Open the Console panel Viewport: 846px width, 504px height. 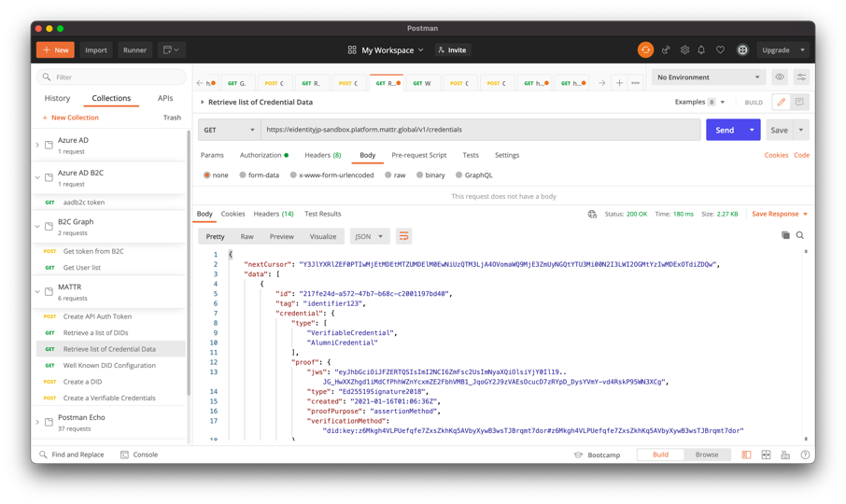pos(139,455)
